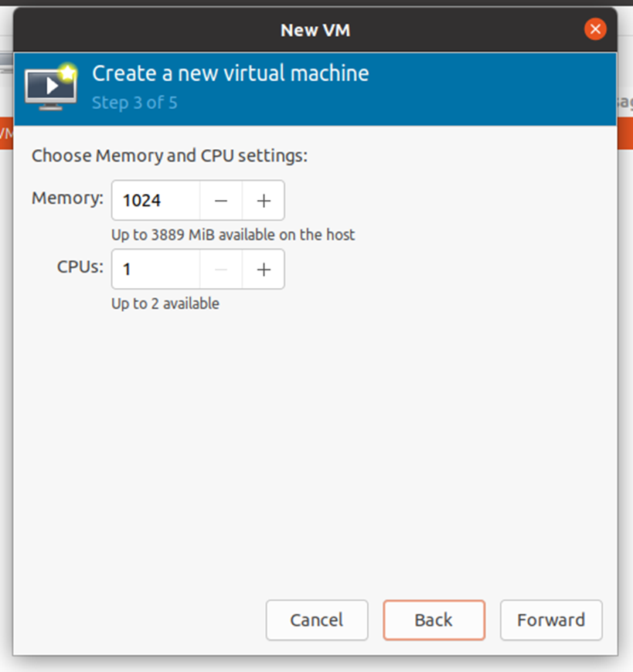
Task: Click the Step 3 of 5 subtitle
Action: 134,103
